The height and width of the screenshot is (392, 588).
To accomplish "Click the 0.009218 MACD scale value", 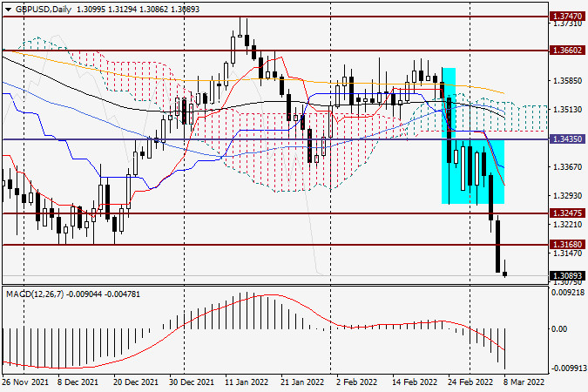I will point(569,293).
